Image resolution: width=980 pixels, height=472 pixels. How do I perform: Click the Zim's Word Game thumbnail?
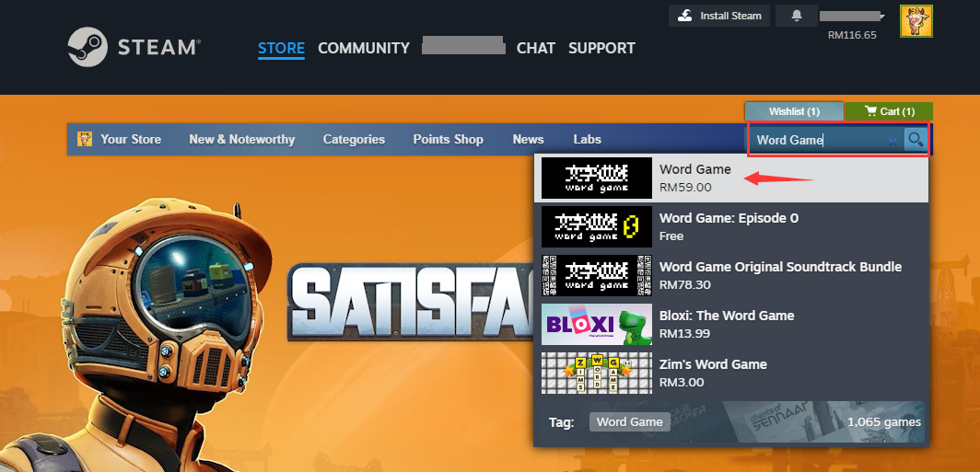[x=597, y=373]
